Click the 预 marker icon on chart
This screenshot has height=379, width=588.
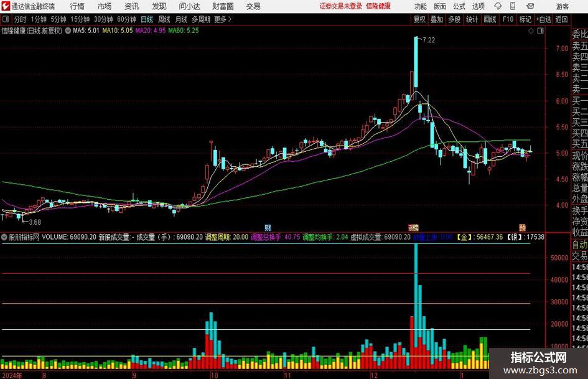[523, 227]
